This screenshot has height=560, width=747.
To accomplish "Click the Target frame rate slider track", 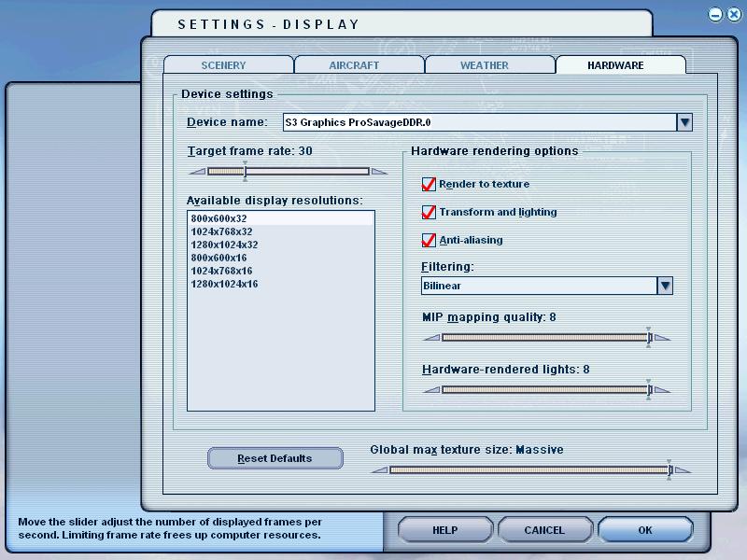I will (308, 172).
